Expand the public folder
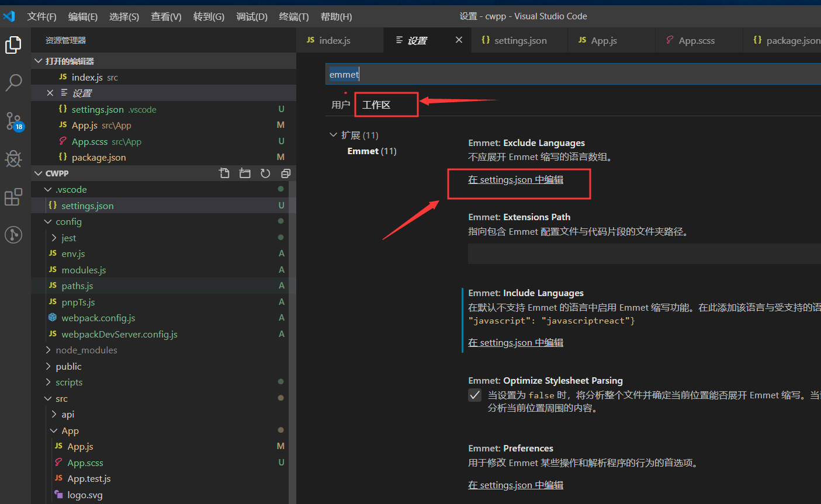Screen dimensions: 821x504 (48, 366)
